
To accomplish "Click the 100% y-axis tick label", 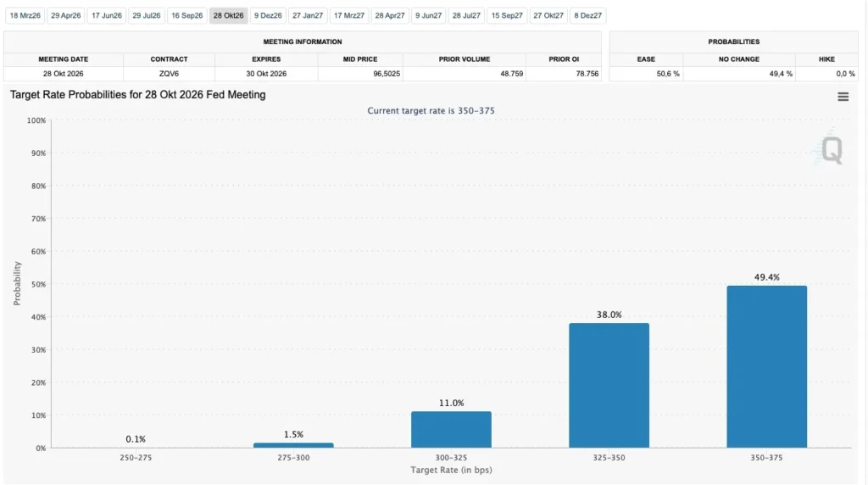I will click(x=36, y=120).
